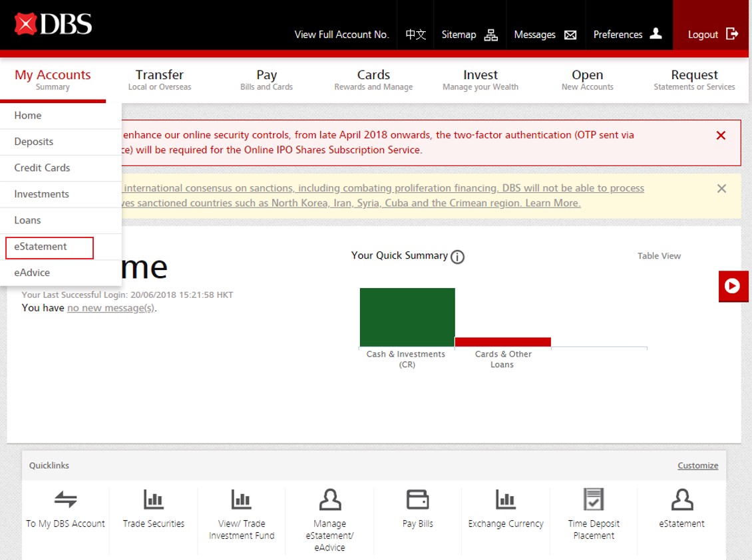
Task: Open Time Deposit Placement quicklink
Action: click(593, 499)
